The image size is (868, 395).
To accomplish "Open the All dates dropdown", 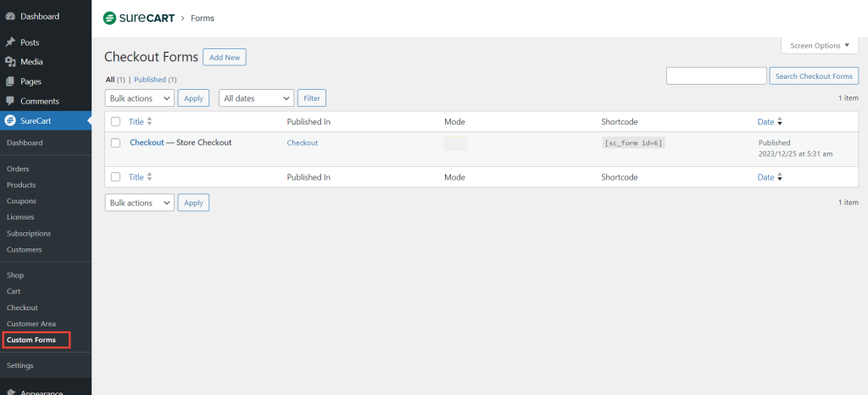I will point(256,98).
